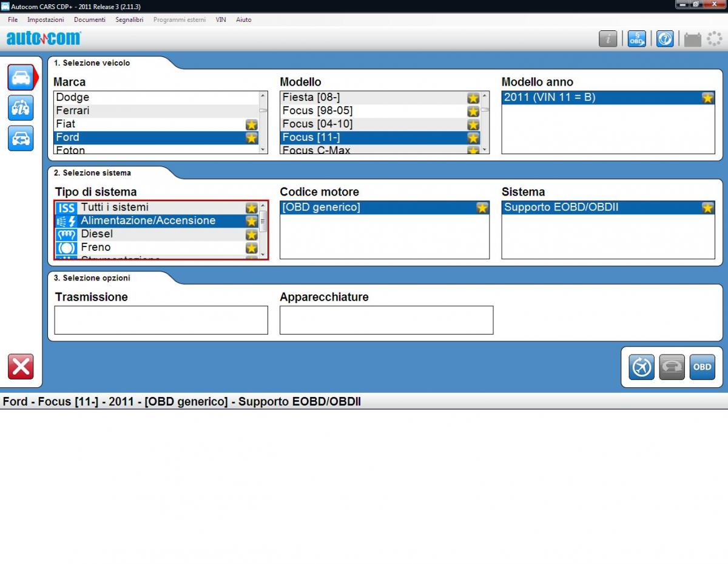Open the greyed Programmi esterni menu

pos(180,19)
